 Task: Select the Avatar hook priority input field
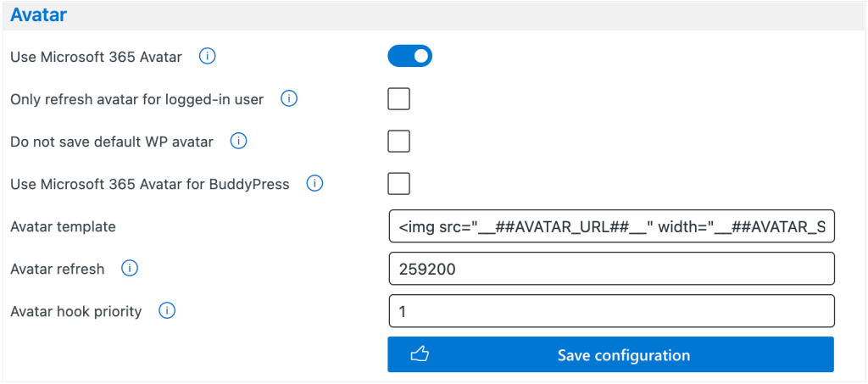tap(611, 311)
